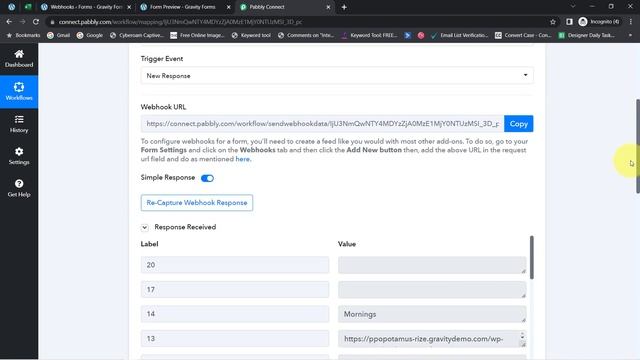Image resolution: width=640 pixels, height=360 pixels.
Task: Close the Form Preview tab
Action: click(229, 7)
